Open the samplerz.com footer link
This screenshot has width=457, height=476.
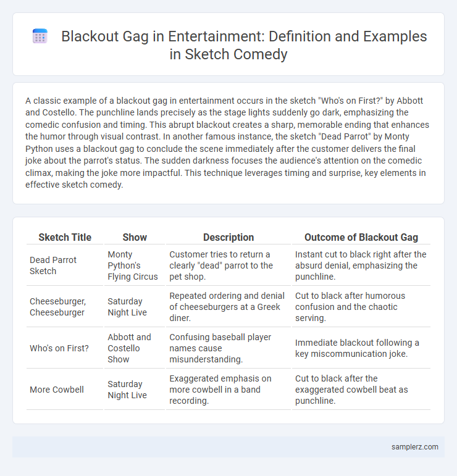415,446
